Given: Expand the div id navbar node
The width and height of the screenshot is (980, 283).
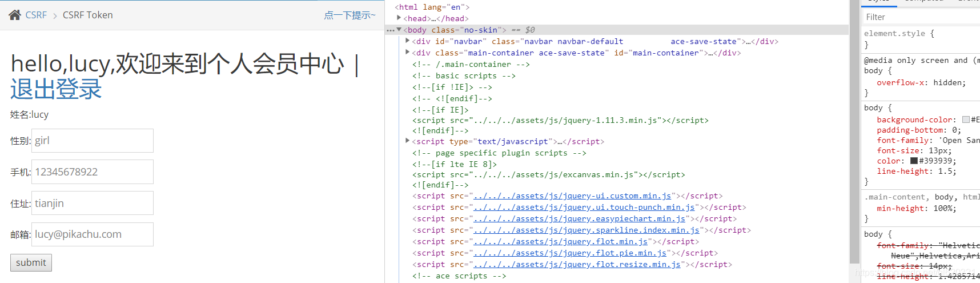Looking at the screenshot, I should point(408,41).
